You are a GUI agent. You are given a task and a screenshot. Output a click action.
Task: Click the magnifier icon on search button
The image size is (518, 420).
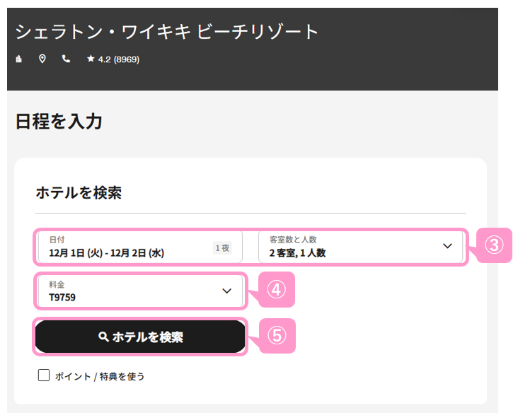(x=103, y=337)
